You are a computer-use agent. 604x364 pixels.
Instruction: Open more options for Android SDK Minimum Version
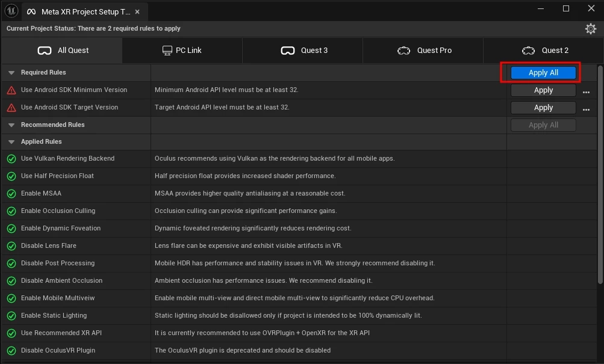586,92
